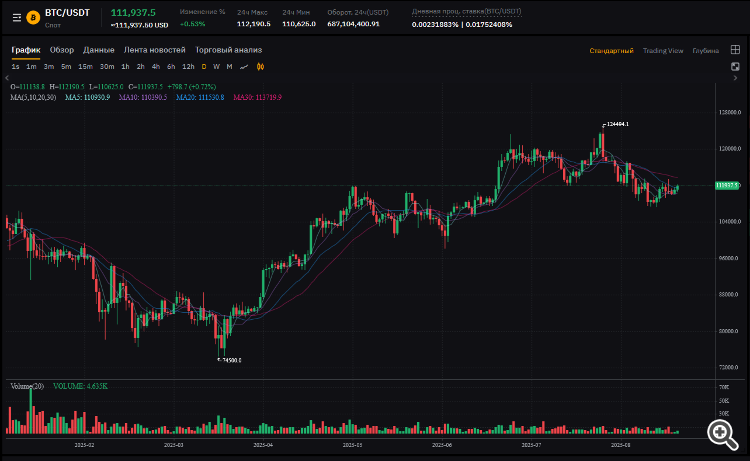Select the 5m timeframe
Viewport: 750px width, 461px height.
(x=66, y=66)
